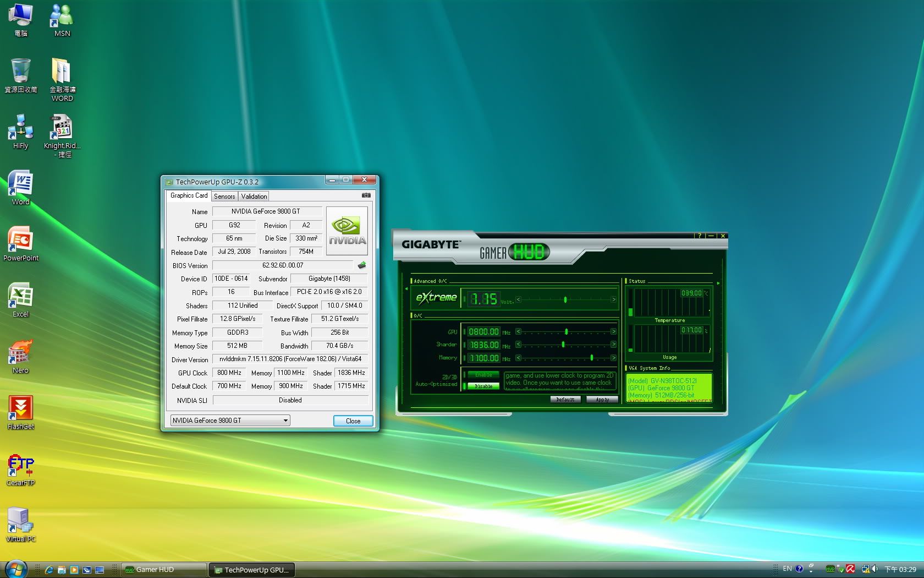The width and height of the screenshot is (924, 578).
Task: Click the BIOS save chip icon
Action: tap(362, 265)
